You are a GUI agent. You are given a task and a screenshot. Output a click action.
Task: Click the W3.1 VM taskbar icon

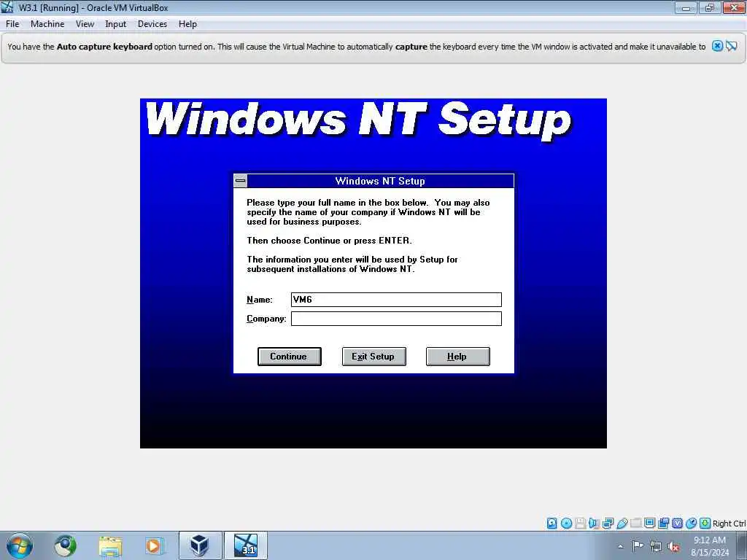(x=246, y=545)
